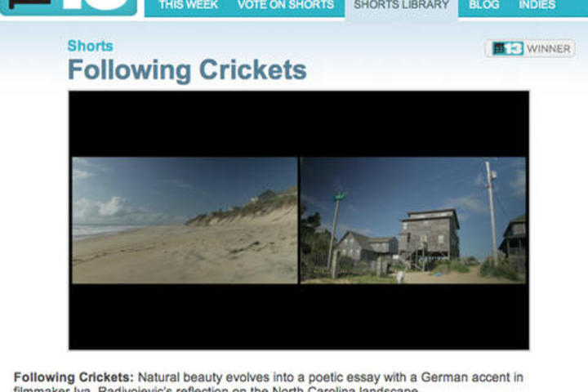Click the green street sign in video
Viewport: 588px width, 392px height.
point(340,197)
